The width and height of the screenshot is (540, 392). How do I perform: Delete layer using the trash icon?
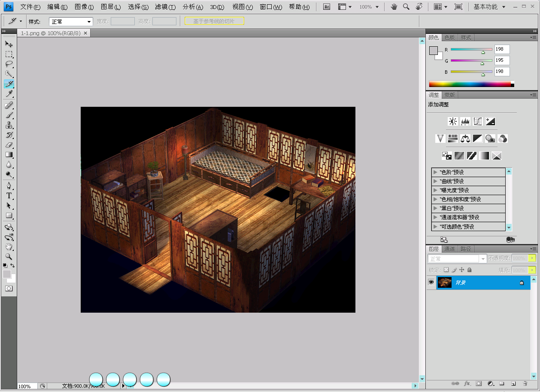(x=525, y=383)
